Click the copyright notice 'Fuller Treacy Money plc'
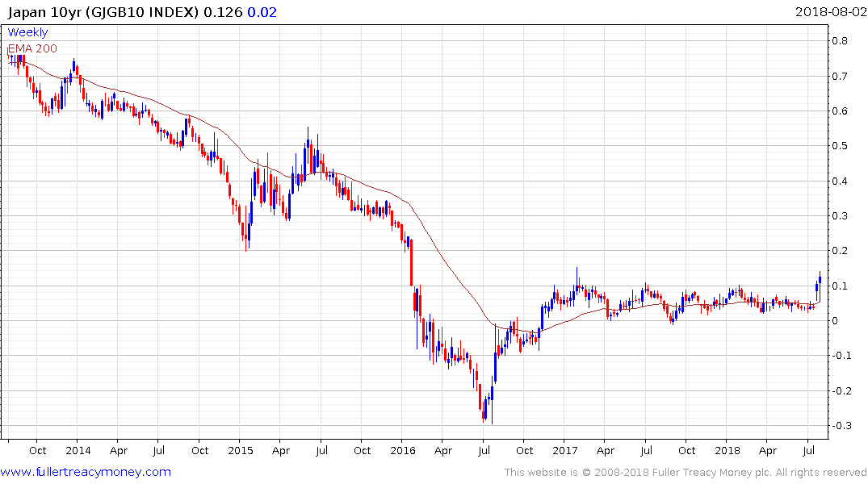This screenshot has height=484, width=868. (x=711, y=473)
